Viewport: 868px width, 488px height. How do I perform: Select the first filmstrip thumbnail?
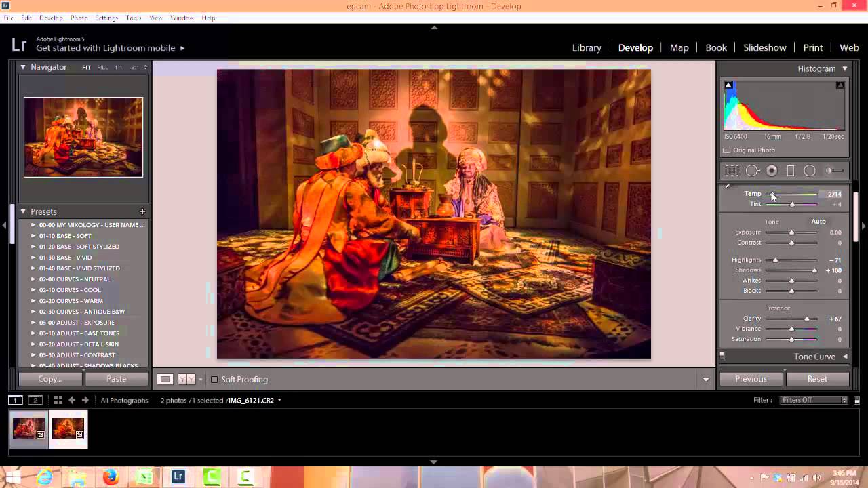[28, 429]
